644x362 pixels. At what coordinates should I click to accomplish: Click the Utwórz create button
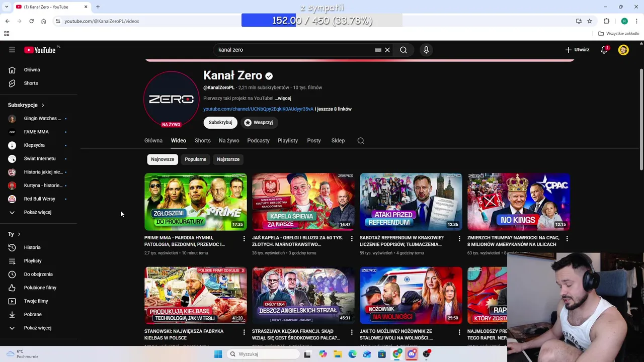pyautogui.click(x=577, y=50)
